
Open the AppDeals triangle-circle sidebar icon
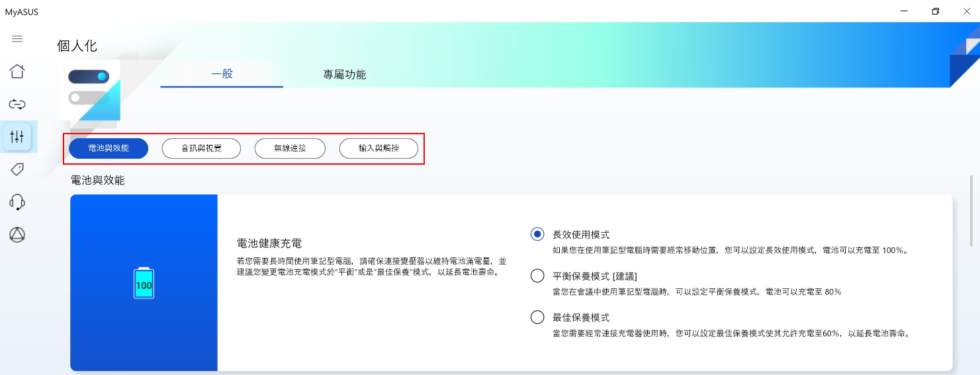17,234
